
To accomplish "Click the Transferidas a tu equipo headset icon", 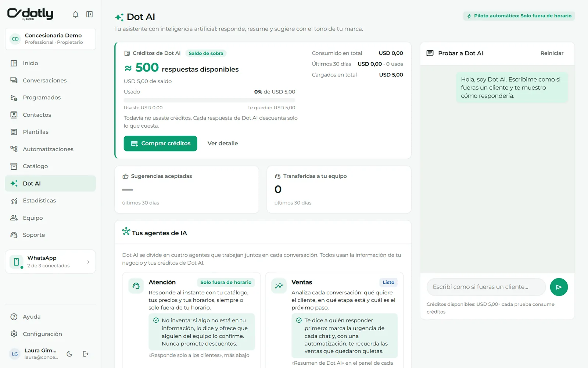I will [x=277, y=176].
